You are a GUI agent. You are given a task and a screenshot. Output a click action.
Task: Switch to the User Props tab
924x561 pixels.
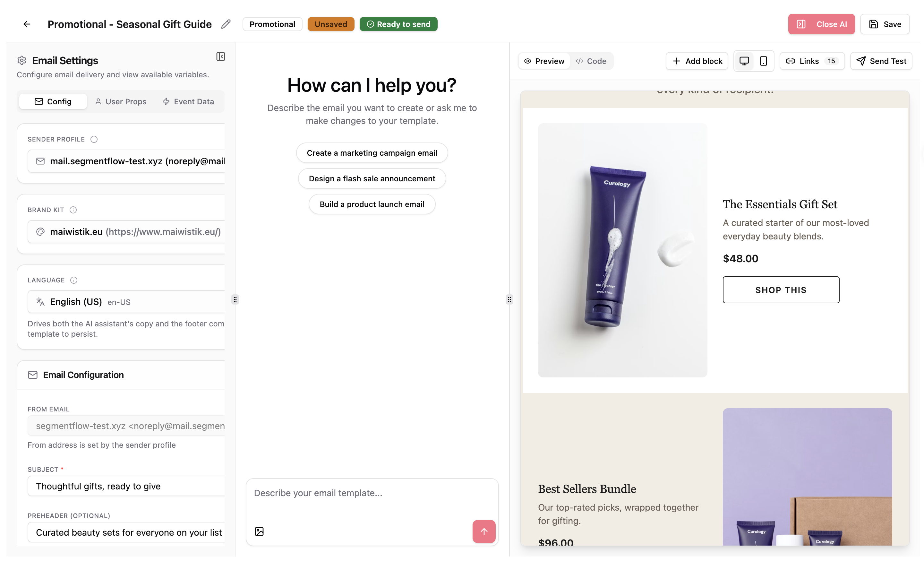pyautogui.click(x=121, y=102)
